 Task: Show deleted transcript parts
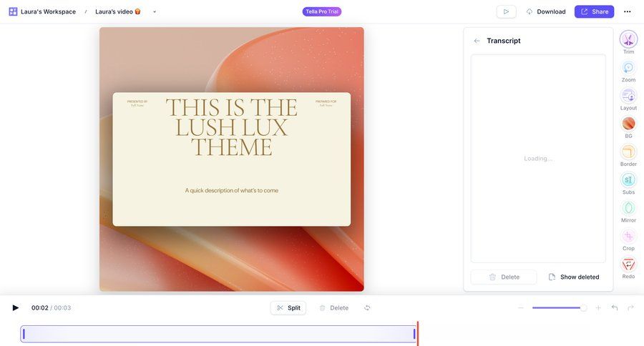click(574, 277)
